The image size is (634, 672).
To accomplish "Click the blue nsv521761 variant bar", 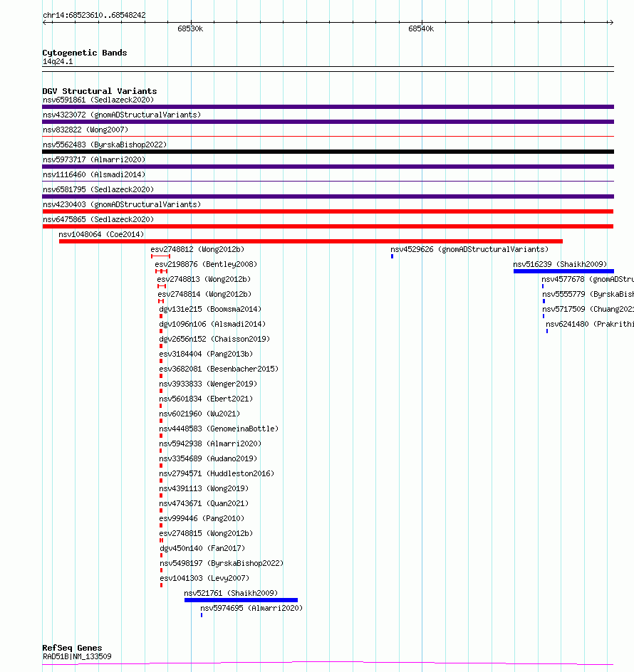I will (241, 600).
